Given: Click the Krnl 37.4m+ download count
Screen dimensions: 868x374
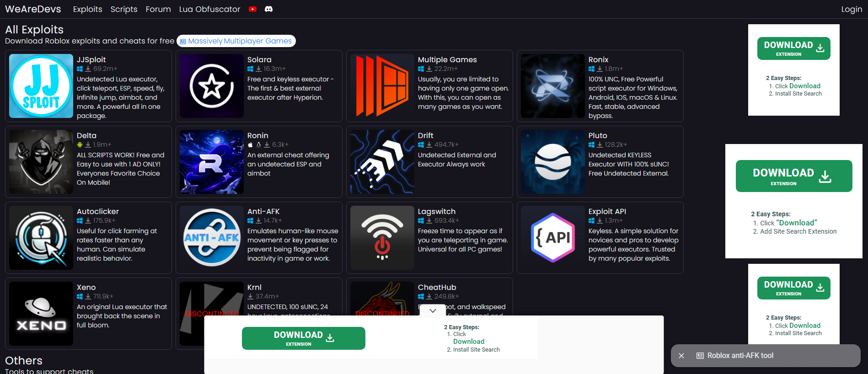Looking at the screenshot, I should point(267,296).
